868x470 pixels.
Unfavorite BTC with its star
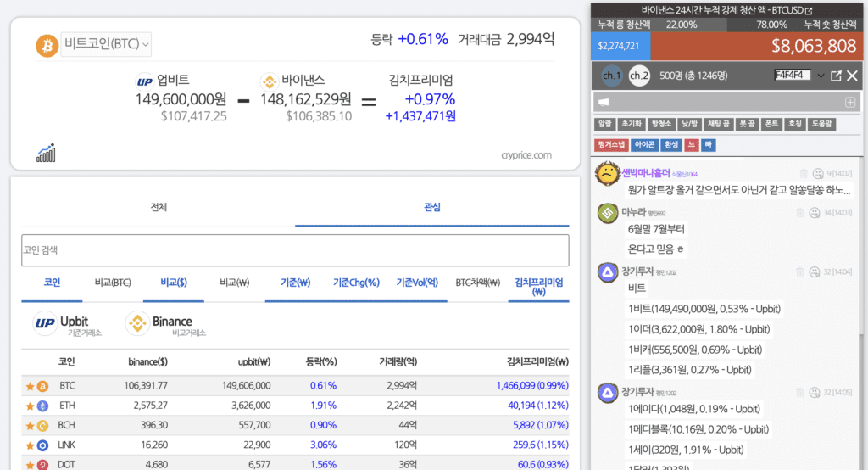[30, 386]
